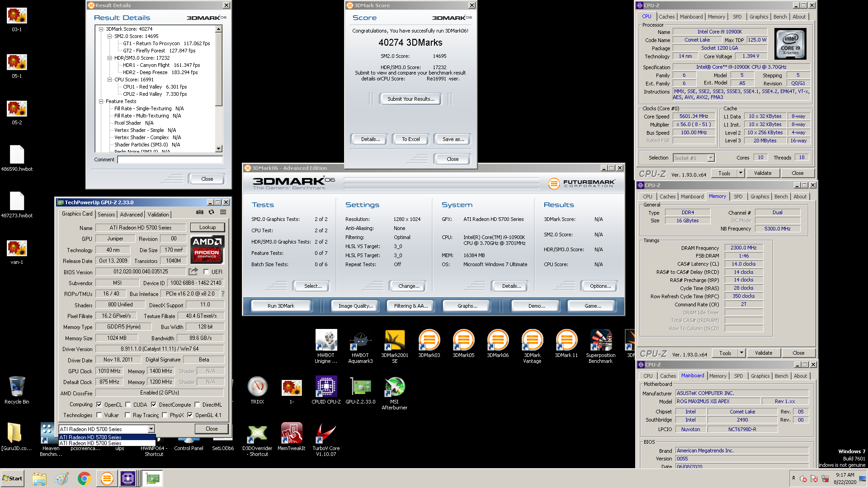Select the 486590.hwbot file icon
868x488 pixels.
pos(17,158)
